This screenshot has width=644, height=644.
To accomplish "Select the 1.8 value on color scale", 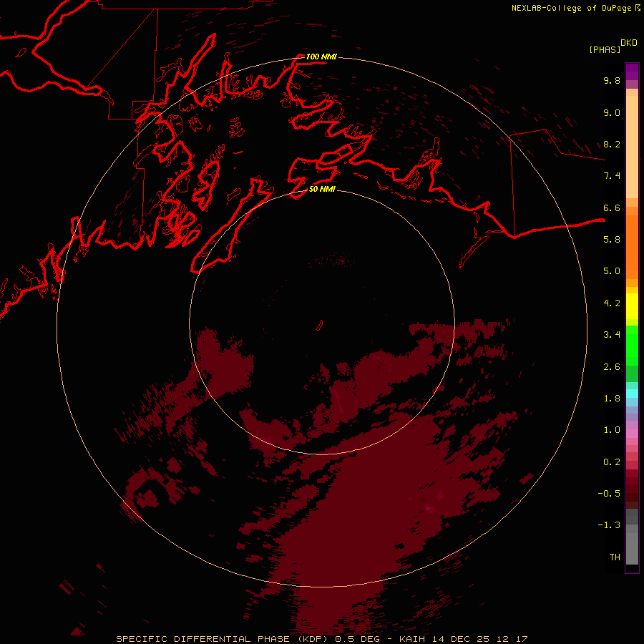I will tap(612, 399).
